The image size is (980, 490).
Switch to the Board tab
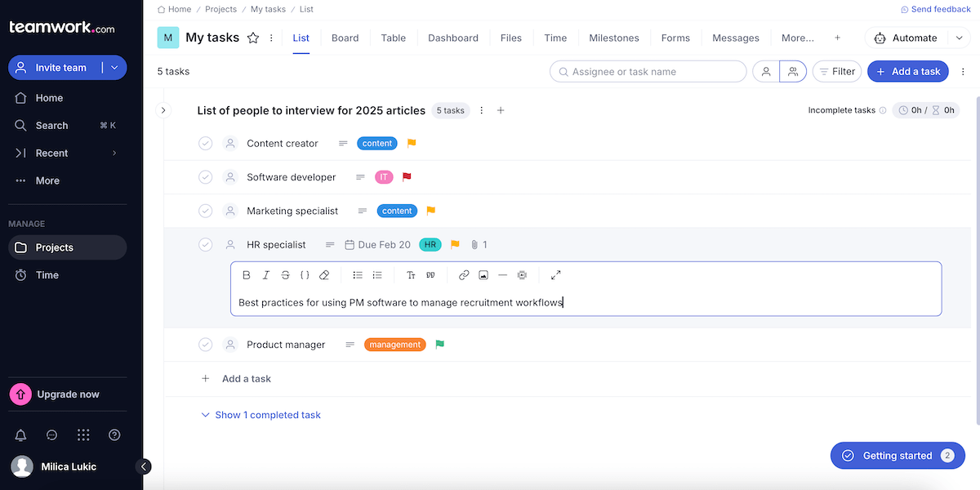(x=345, y=38)
